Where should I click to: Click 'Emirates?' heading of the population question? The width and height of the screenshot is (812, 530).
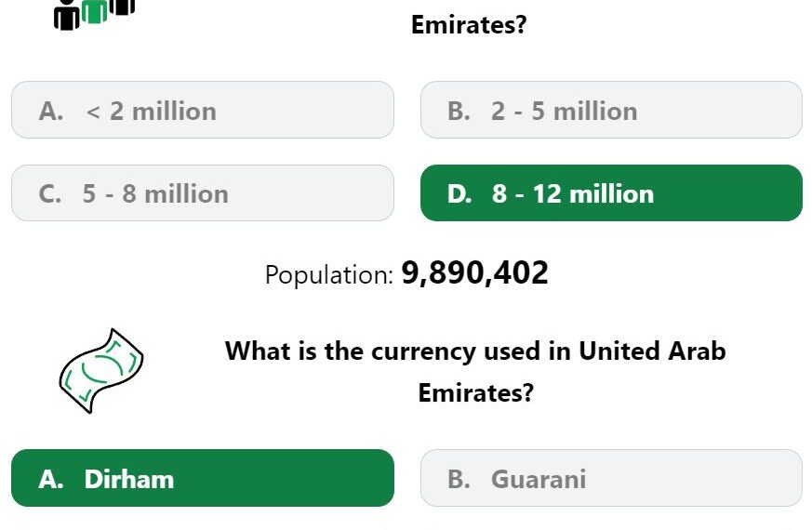469,25
